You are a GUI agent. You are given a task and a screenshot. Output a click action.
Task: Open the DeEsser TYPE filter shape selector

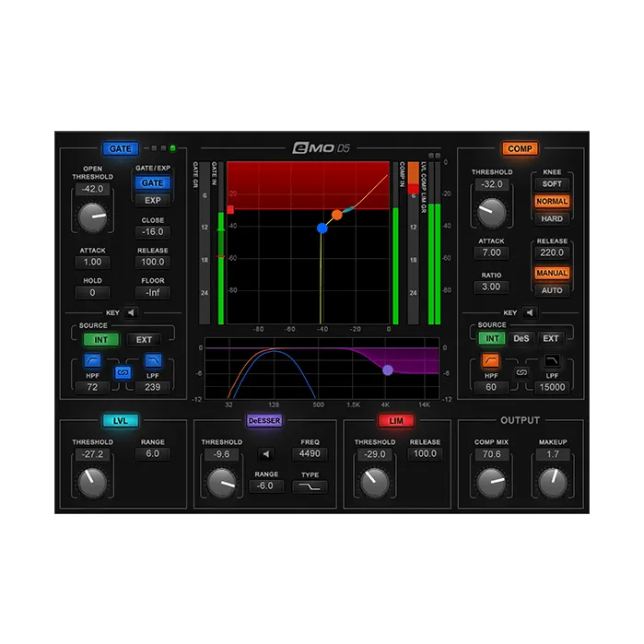coord(310,486)
